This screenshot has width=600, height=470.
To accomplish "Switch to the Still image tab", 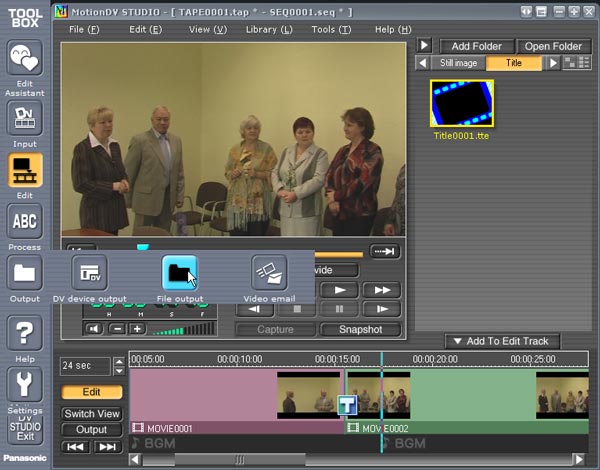I will point(460,63).
